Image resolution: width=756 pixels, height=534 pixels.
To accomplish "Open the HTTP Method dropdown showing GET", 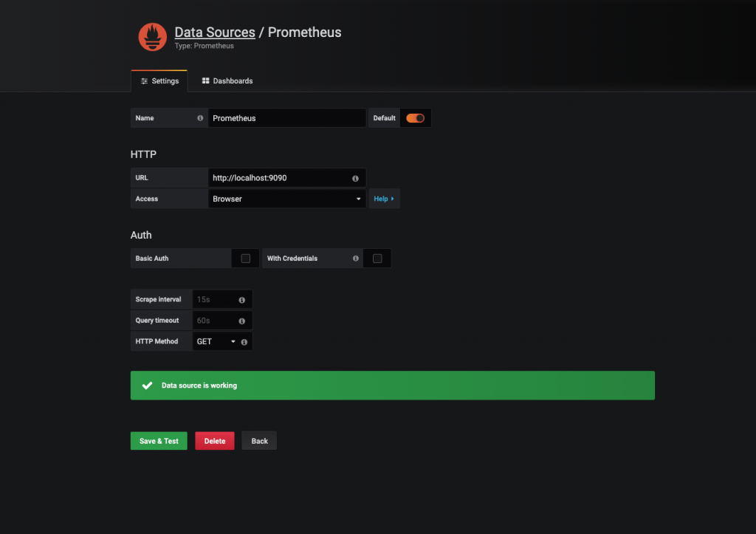I will 216,341.
